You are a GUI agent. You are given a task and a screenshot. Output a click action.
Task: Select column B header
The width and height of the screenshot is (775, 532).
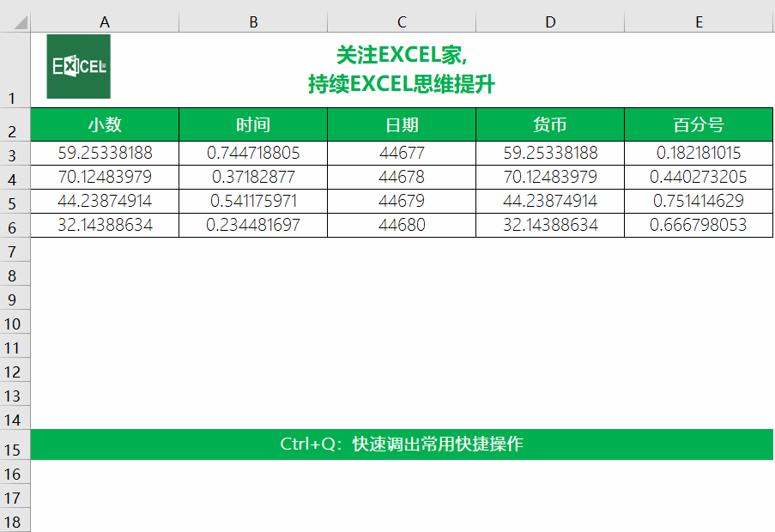click(253, 22)
